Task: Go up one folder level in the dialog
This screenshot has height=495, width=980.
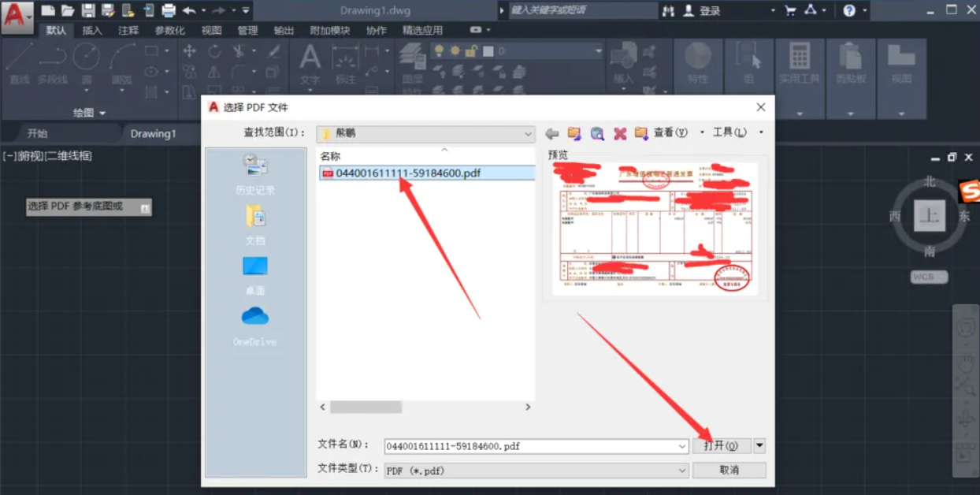Action: pyautogui.click(x=574, y=133)
